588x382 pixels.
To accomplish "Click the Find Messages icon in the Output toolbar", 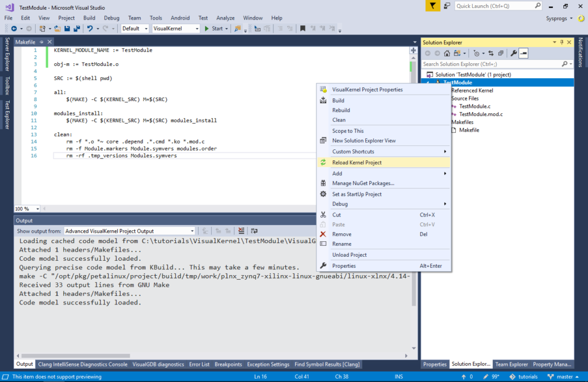I will pos(204,230).
